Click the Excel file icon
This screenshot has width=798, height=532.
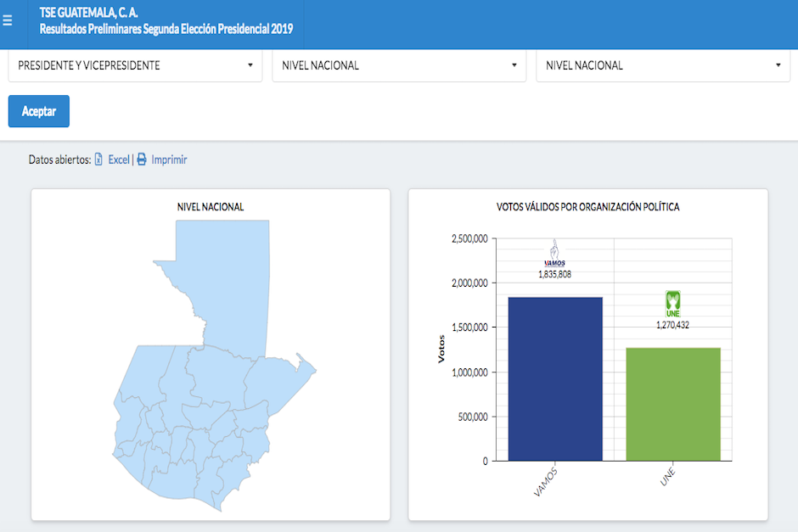click(x=98, y=160)
